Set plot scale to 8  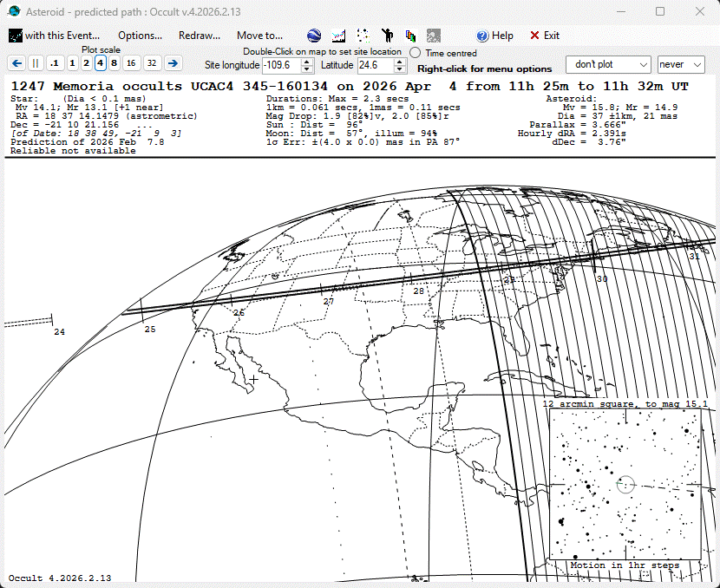click(114, 63)
